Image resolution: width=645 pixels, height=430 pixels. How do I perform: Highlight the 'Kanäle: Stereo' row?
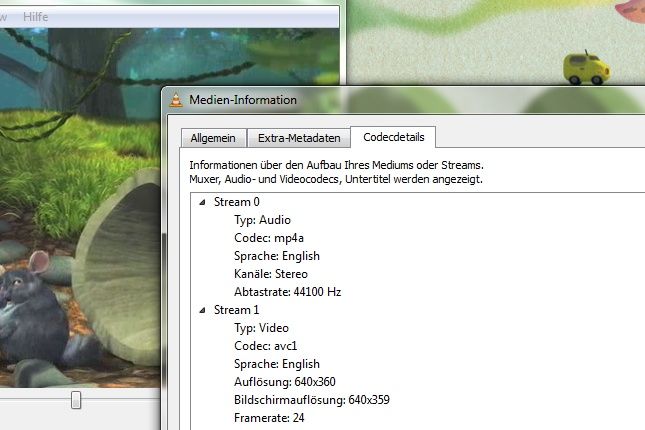270,274
